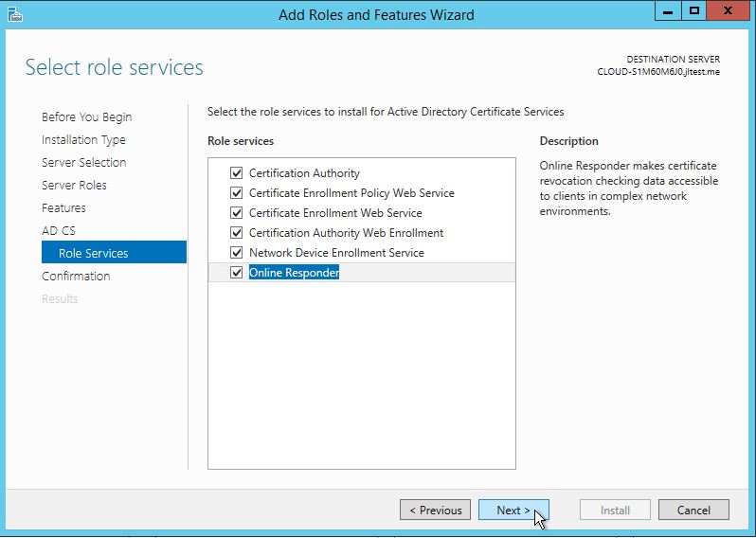Open the Features step
756x538 pixels.
coord(63,207)
